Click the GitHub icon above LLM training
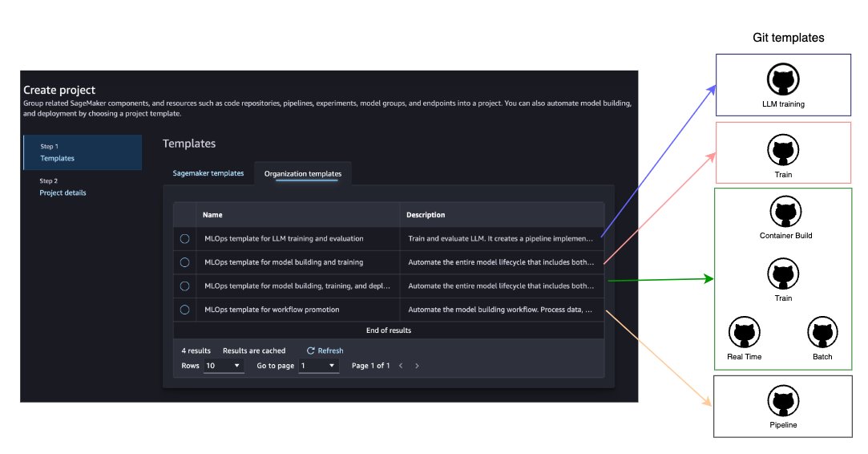868x454 pixels. click(x=783, y=80)
